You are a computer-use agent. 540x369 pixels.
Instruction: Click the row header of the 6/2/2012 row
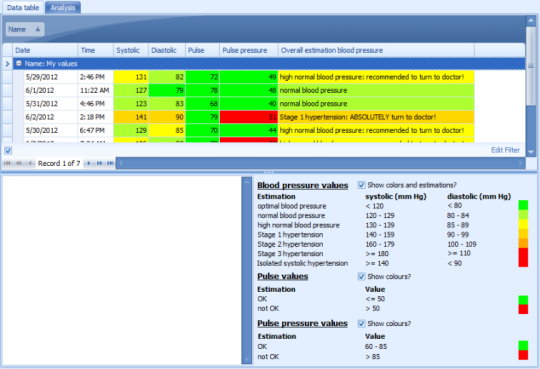(7, 117)
